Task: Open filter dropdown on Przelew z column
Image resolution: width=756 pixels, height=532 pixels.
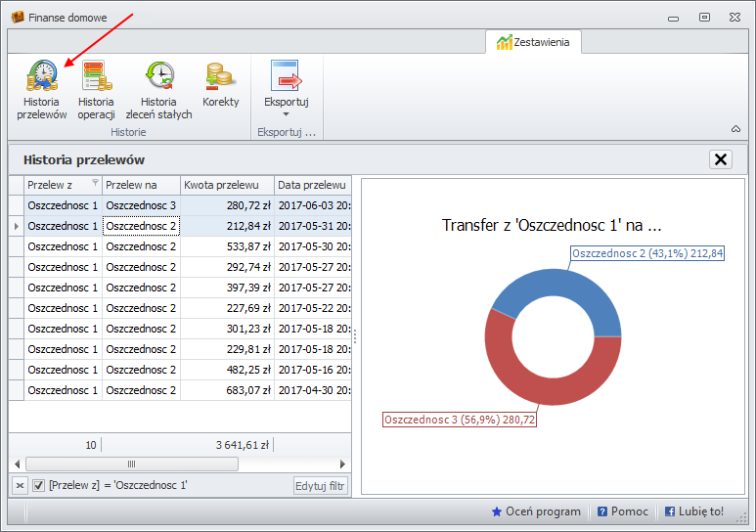Action: (x=95, y=183)
